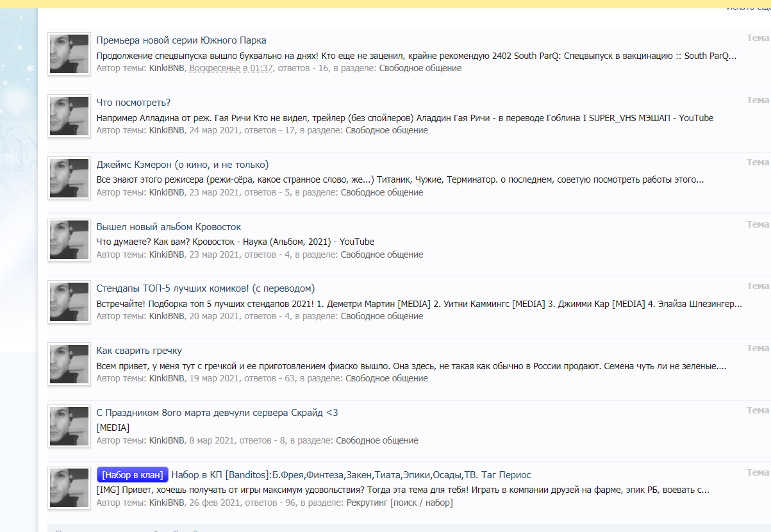
Task: Open the 'Как сварить гречку' thread
Action: 139,351
